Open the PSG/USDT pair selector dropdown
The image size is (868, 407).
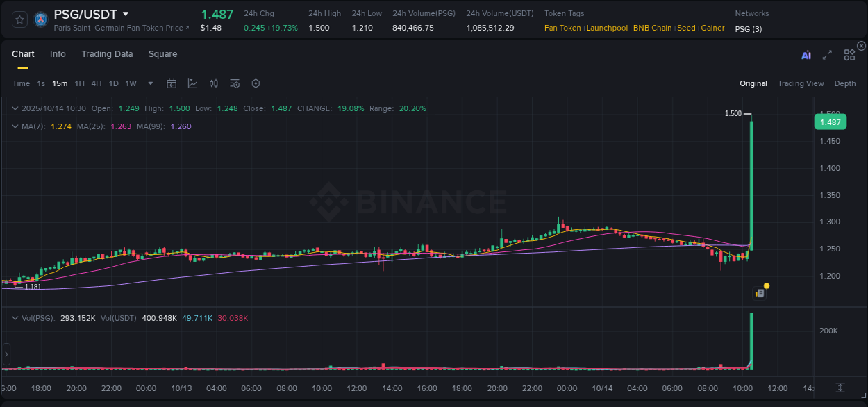125,13
